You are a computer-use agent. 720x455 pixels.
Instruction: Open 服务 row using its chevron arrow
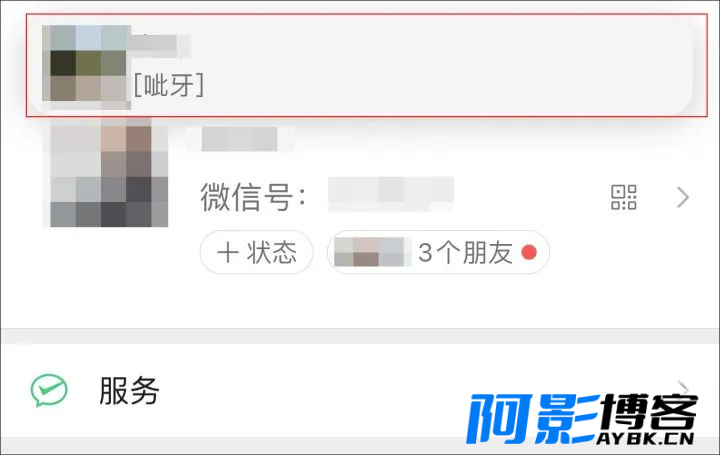tap(684, 388)
